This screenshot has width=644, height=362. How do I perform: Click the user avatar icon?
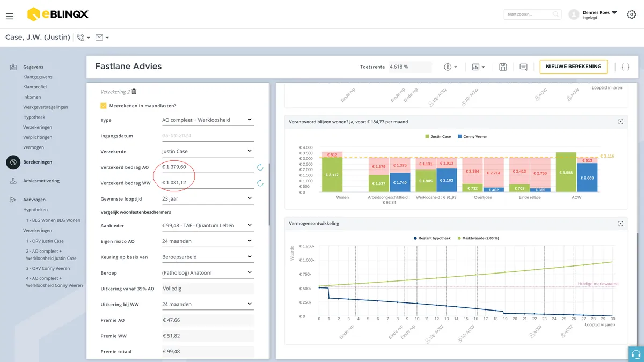pos(574,14)
